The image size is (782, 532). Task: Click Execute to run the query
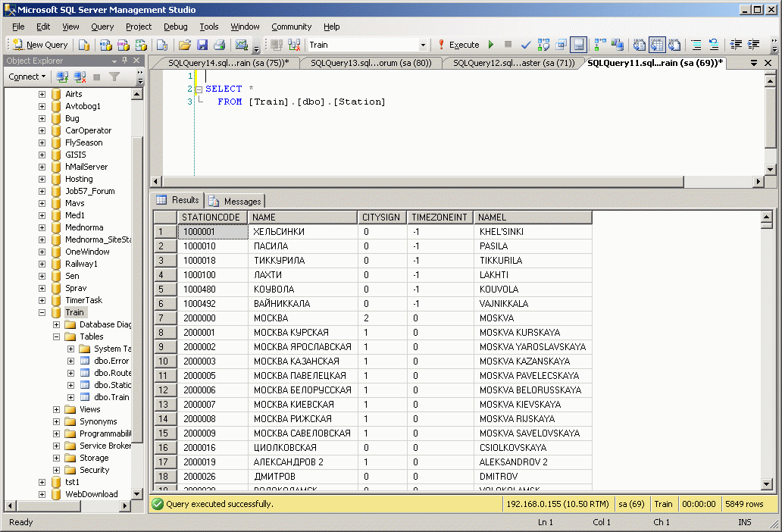459,45
